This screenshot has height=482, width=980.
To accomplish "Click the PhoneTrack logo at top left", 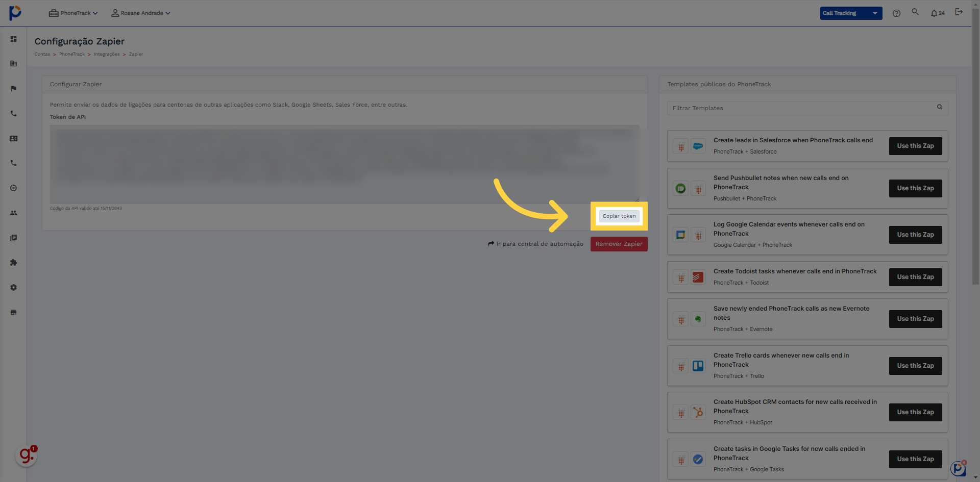I will [x=15, y=13].
